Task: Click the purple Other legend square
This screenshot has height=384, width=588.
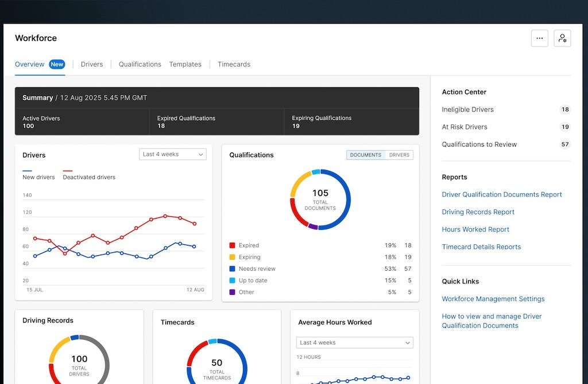Action: tap(232, 292)
